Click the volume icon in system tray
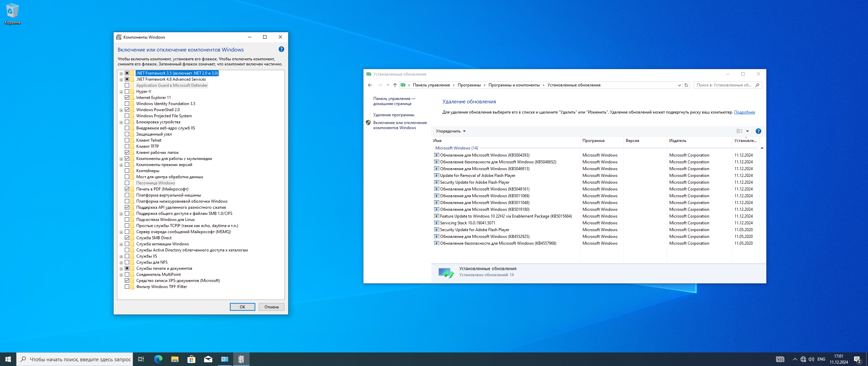Image resolution: width=868 pixels, height=366 pixels. (x=811, y=359)
